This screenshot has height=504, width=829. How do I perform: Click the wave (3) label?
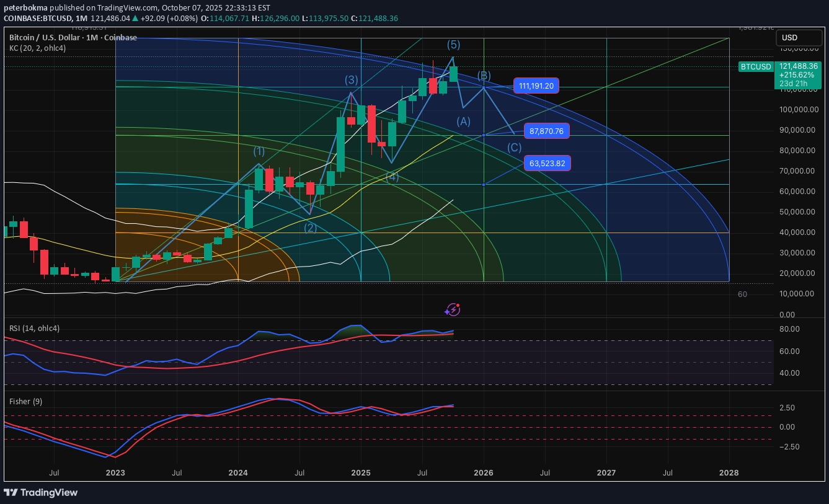(x=352, y=79)
